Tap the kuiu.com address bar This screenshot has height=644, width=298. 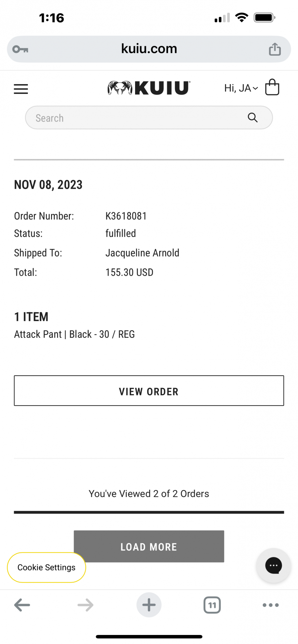[149, 49]
